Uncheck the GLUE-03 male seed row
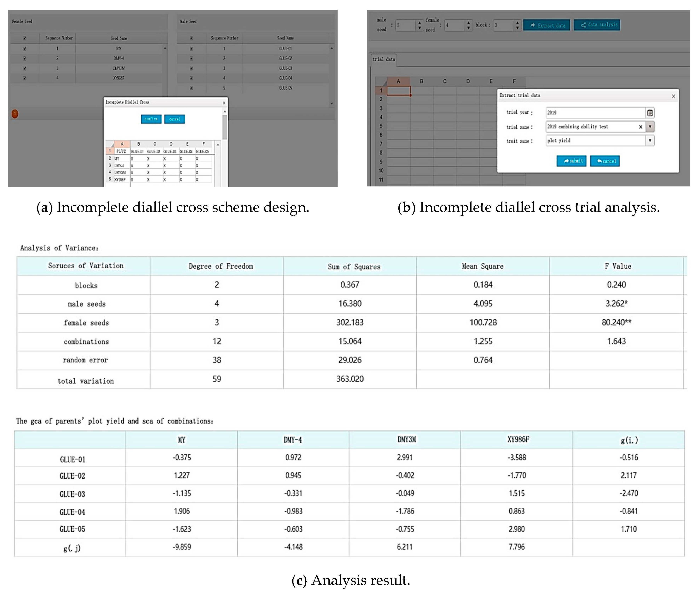700x591 pixels. pos(192,68)
